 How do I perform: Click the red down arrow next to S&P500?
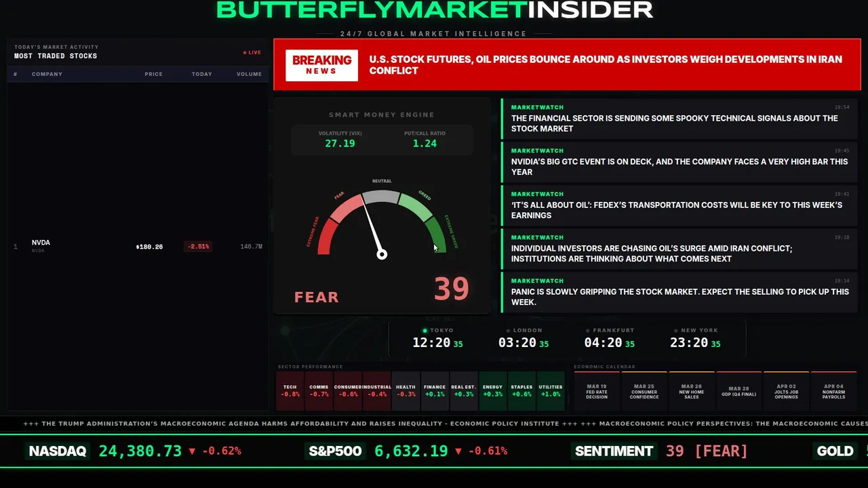pos(458,451)
